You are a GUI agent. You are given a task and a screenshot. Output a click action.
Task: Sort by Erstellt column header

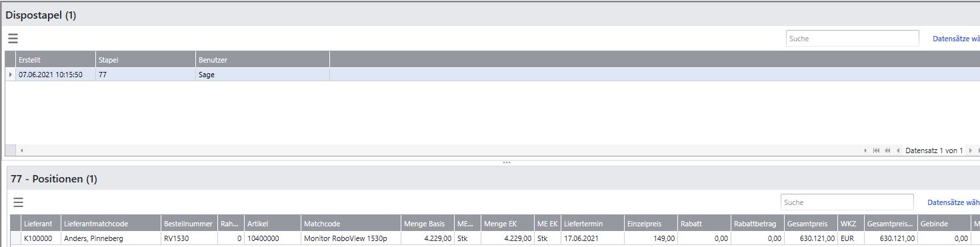click(x=55, y=60)
